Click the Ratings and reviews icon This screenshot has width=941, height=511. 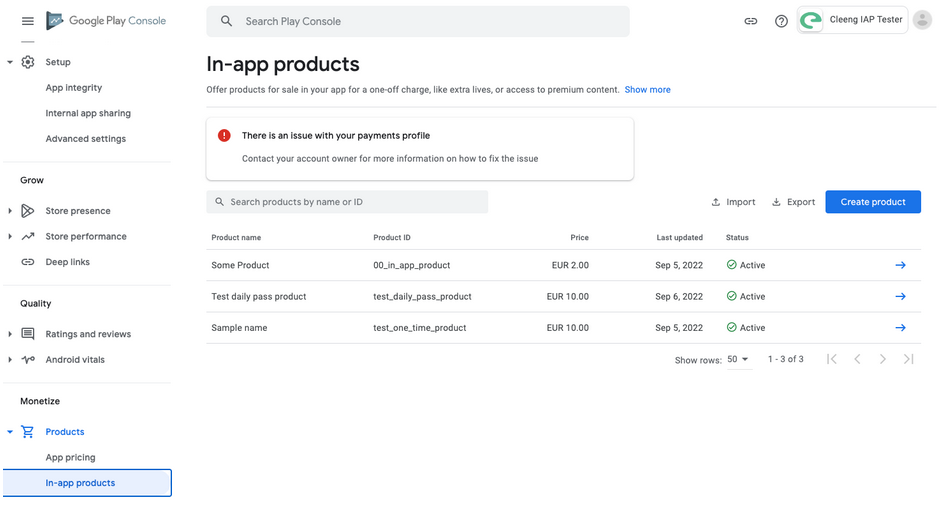click(x=28, y=334)
